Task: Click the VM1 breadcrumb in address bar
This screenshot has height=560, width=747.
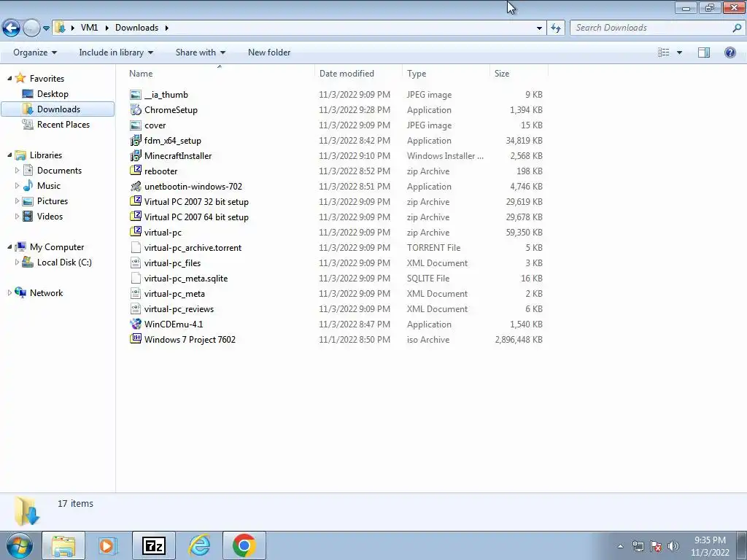Action: [x=89, y=28]
